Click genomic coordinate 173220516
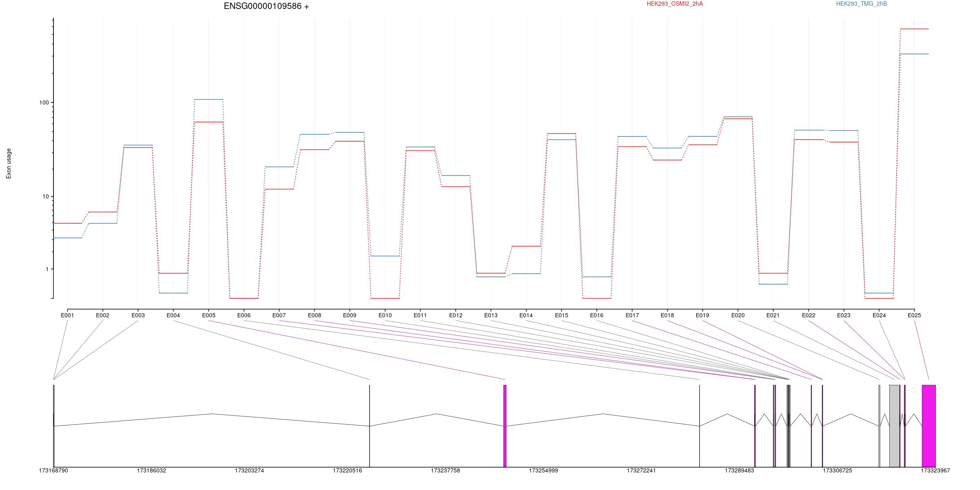980x490 pixels. coord(347,471)
